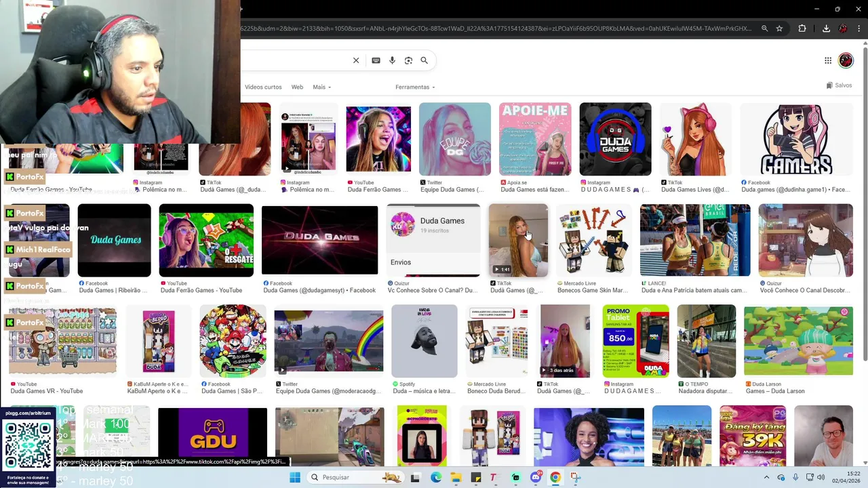The height and width of the screenshot is (488, 868).
Task: Open the Salvos saved items link
Action: [839, 85]
